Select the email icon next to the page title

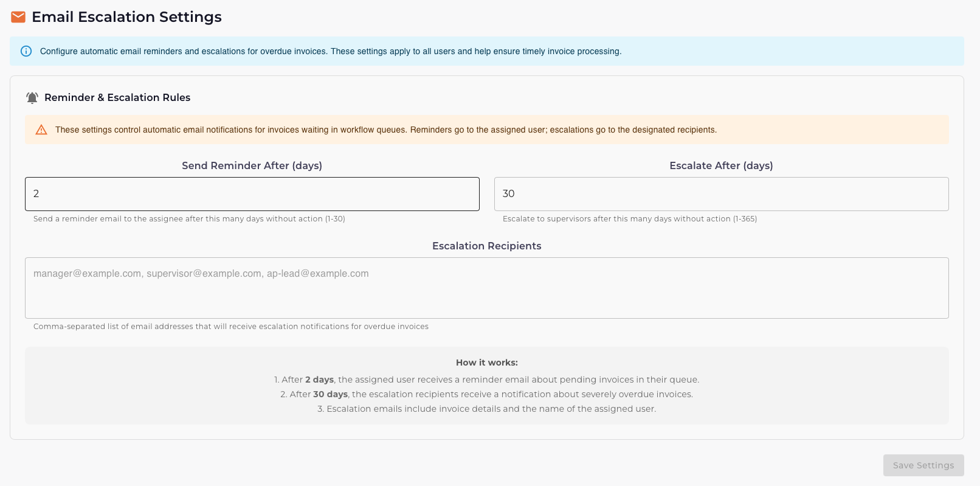18,16
